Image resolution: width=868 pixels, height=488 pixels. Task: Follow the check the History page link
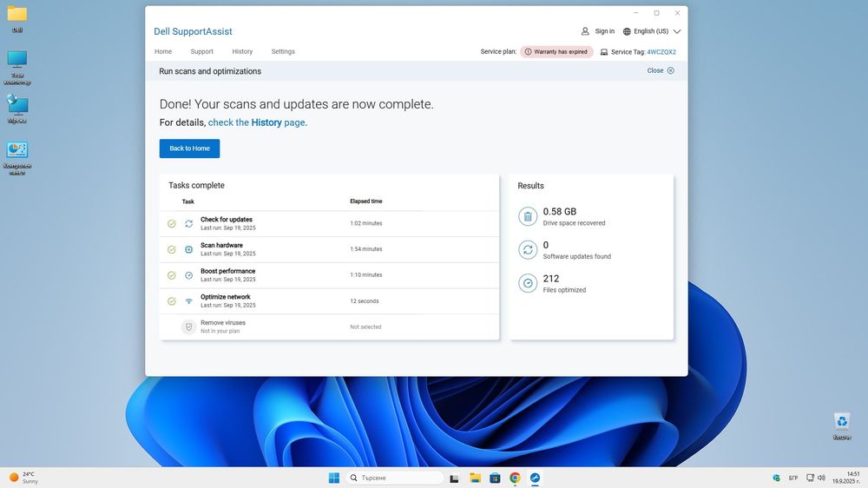tap(256, 122)
